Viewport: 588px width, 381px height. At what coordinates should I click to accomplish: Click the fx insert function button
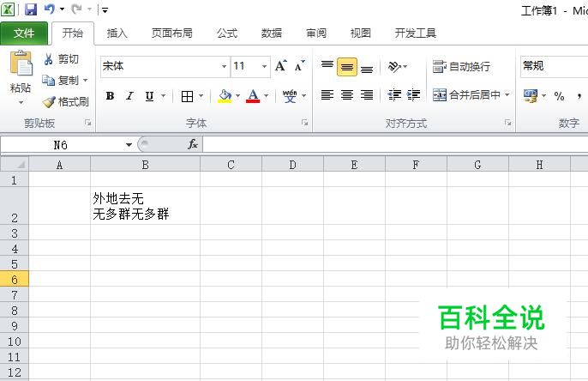pos(193,144)
